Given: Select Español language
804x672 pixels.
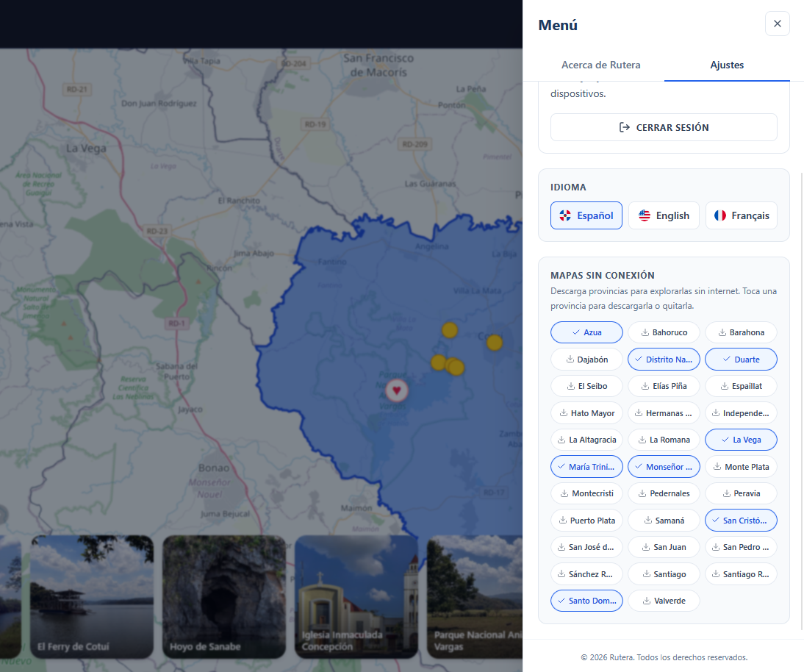Looking at the screenshot, I should pos(586,215).
